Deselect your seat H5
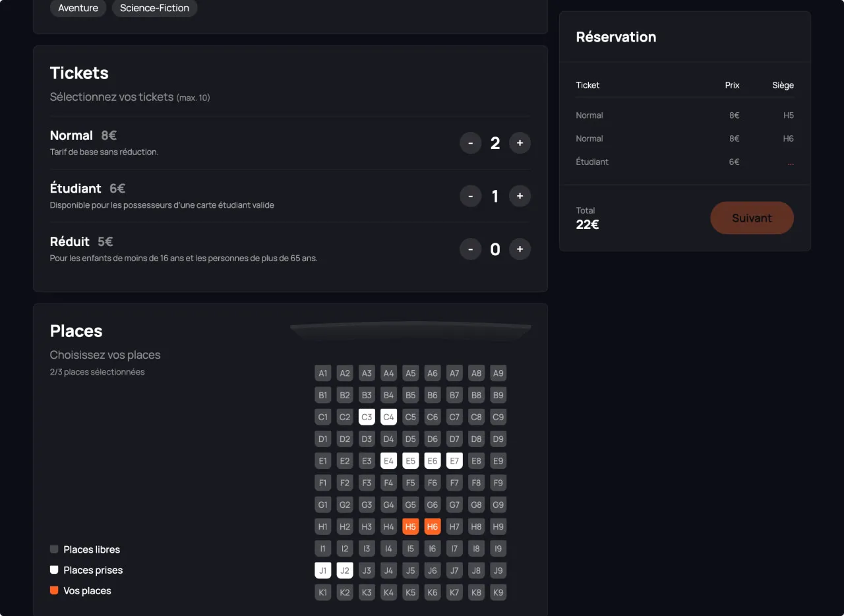This screenshot has height=616, width=844. click(x=410, y=526)
